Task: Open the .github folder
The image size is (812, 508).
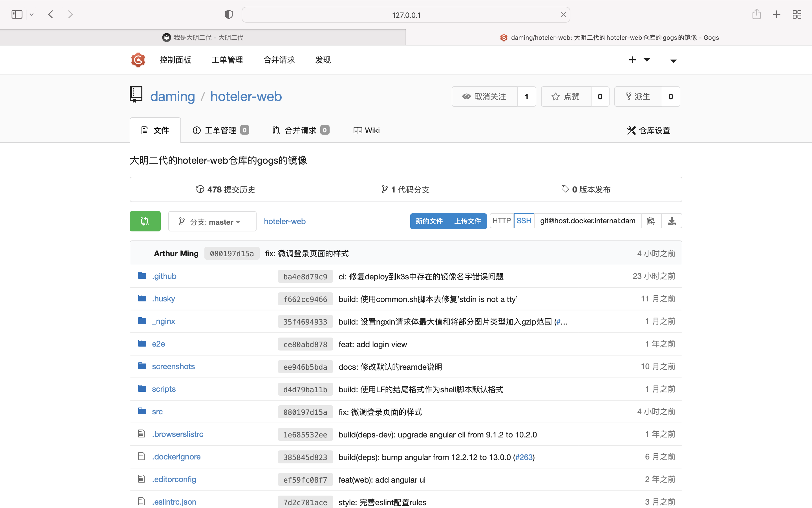Action: (164, 276)
